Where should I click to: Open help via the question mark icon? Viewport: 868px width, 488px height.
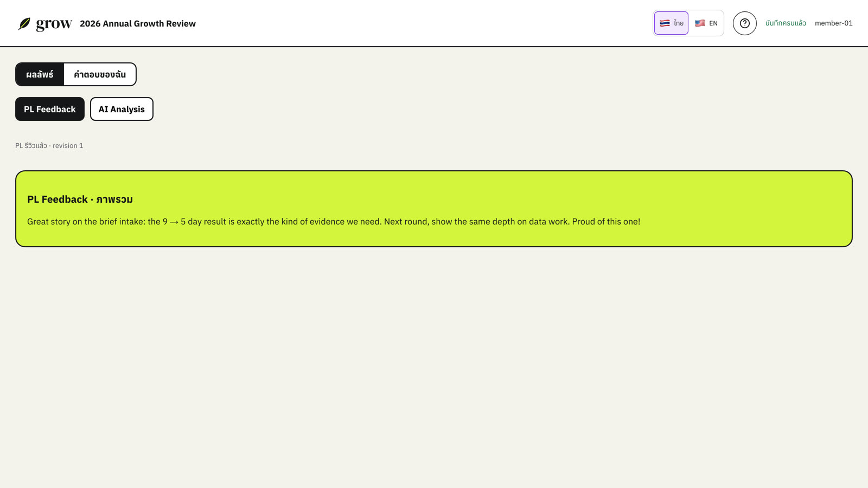click(x=744, y=23)
